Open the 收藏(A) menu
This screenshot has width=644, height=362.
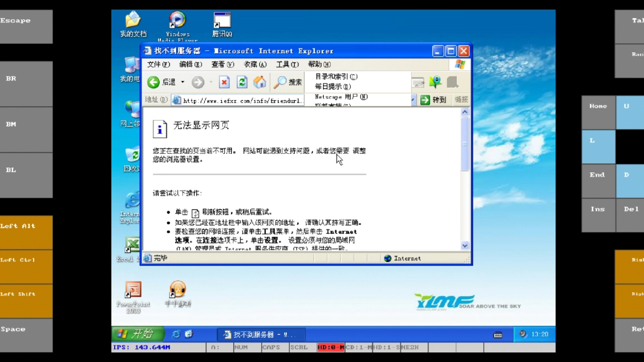(x=255, y=64)
